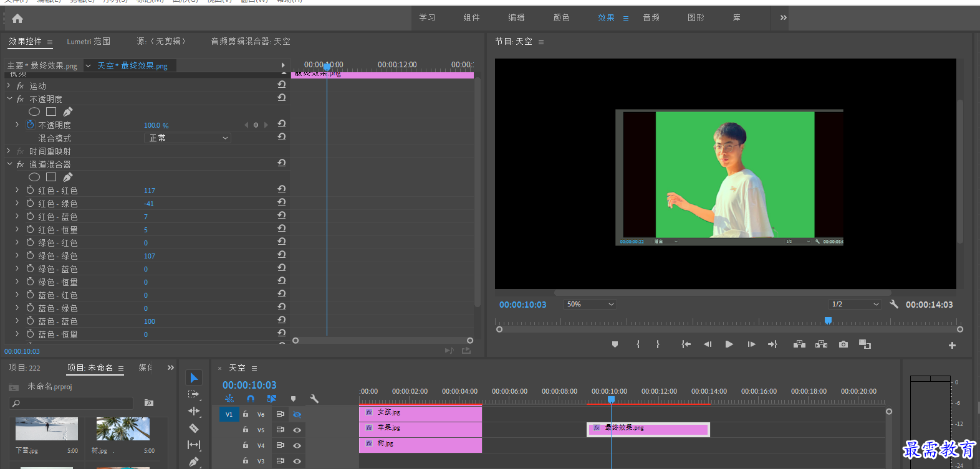Toggle V6 track output eye
980x469 pixels.
click(297, 414)
